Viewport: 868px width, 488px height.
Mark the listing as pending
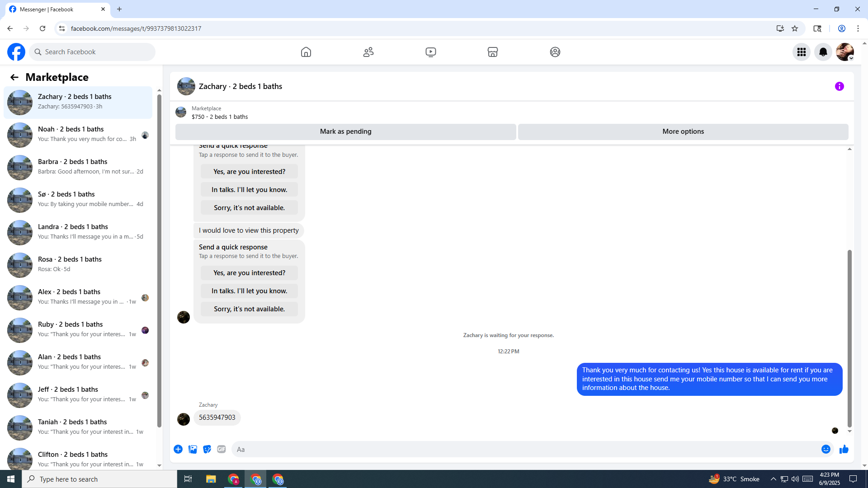point(345,131)
